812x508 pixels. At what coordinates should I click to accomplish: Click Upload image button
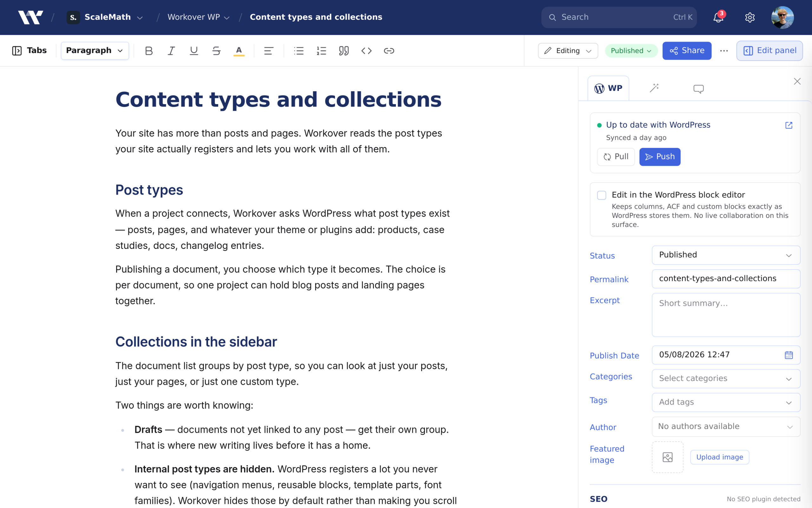[719, 457]
